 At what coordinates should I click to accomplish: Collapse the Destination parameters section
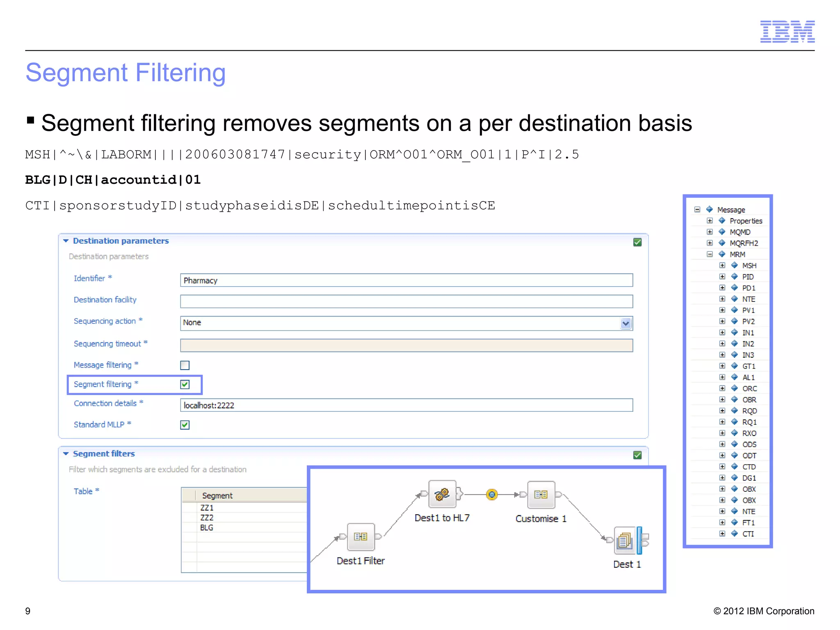point(66,241)
